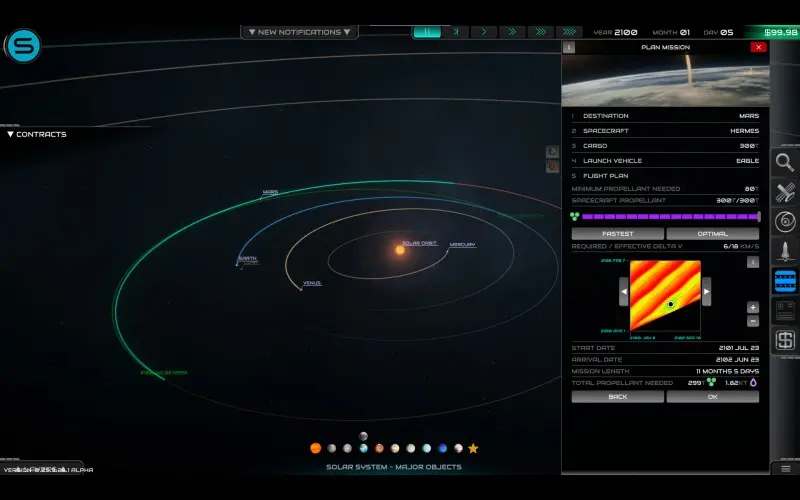800x500 pixels.
Task: Click the S company logo
Action: click(x=22, y=46)
